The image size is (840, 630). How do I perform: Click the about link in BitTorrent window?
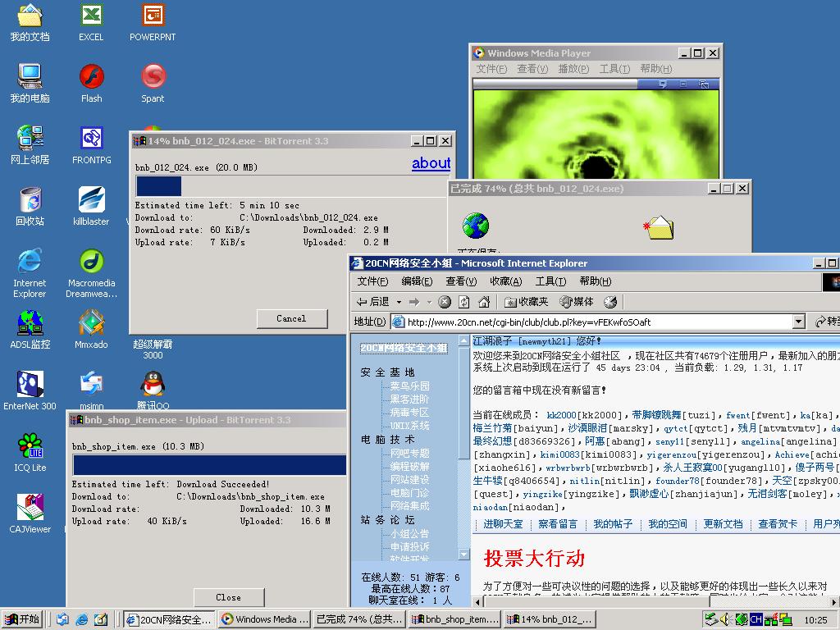(x=431, y=163)
